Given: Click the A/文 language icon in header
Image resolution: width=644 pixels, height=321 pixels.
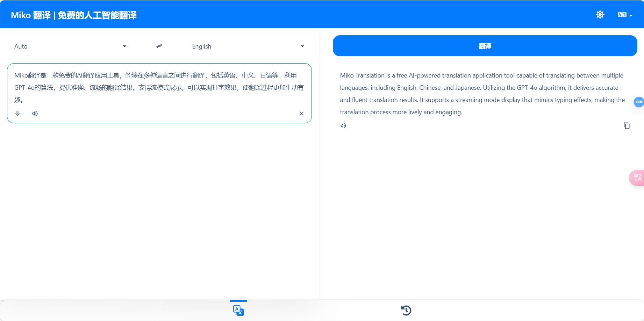Looking at the screenshot, I should [x=622, y=15].
